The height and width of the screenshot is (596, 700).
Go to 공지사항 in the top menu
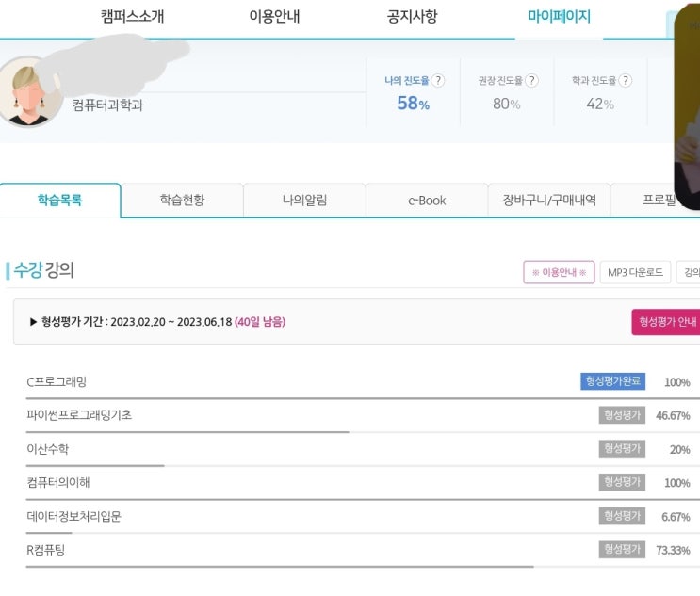point(412,17)
